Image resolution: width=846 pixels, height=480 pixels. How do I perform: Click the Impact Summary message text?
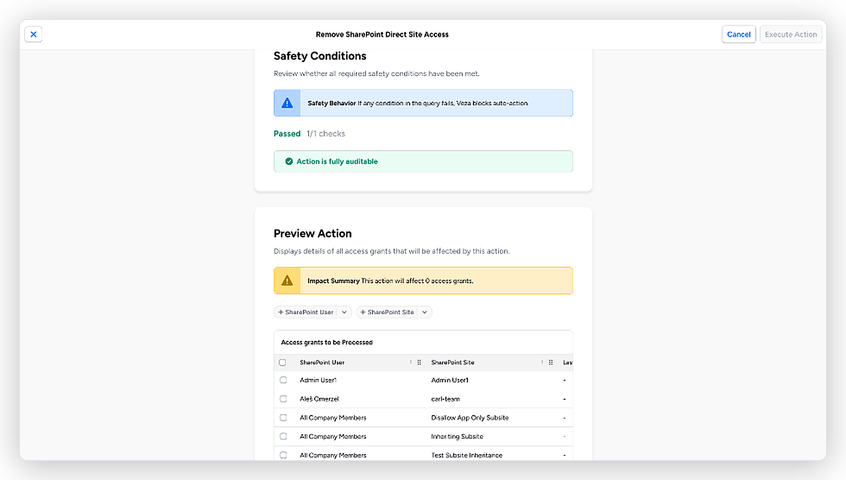[390, 281]
